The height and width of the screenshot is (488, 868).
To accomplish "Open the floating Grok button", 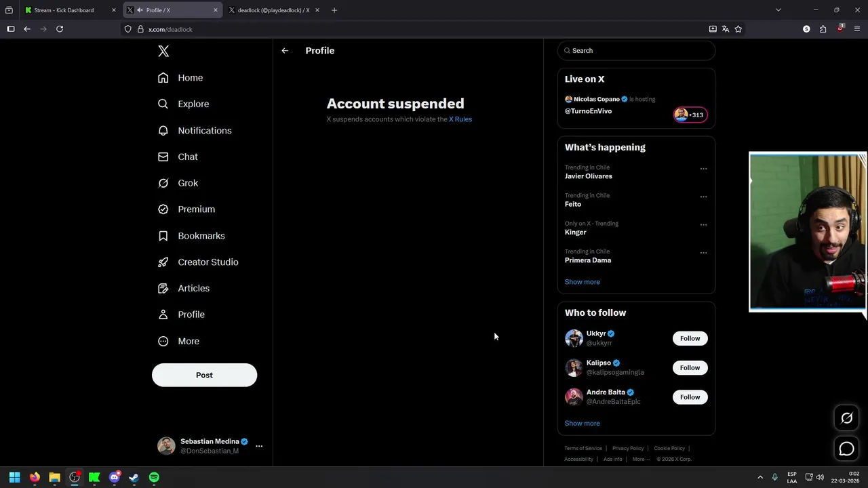I will [x=846, y=418].
